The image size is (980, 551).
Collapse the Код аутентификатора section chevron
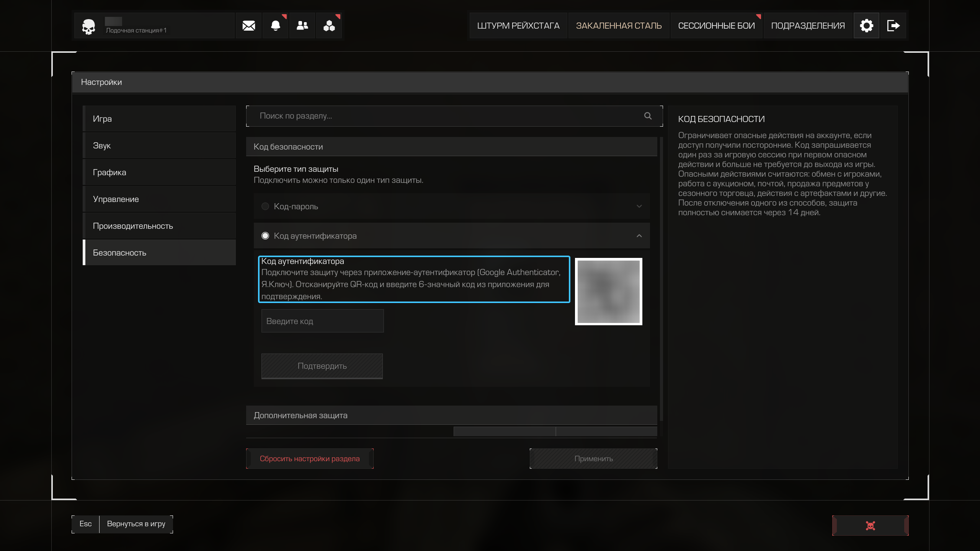pyautogui.click(x=639, y=236)
